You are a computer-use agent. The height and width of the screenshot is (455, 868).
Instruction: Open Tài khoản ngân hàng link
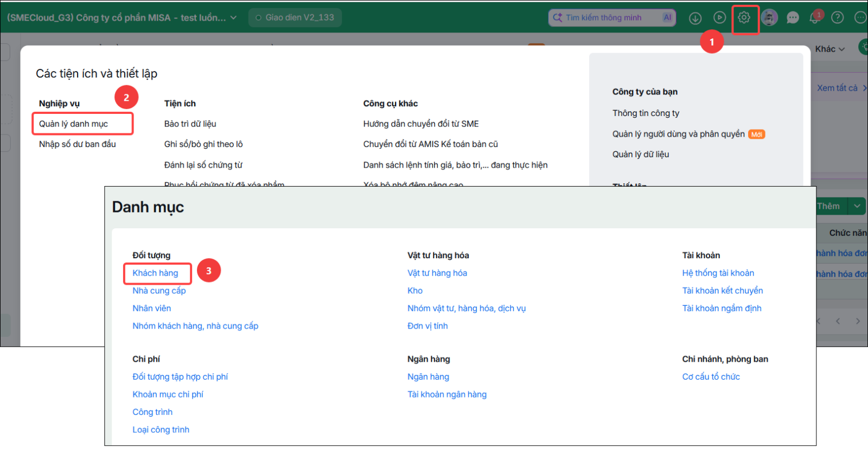coord(447,394)
